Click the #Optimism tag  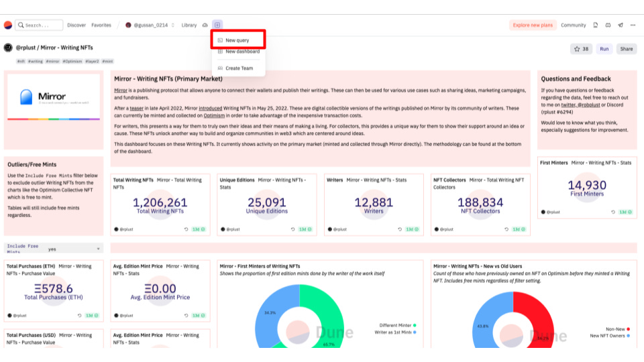pyautogui.click(x=72, y=61)
